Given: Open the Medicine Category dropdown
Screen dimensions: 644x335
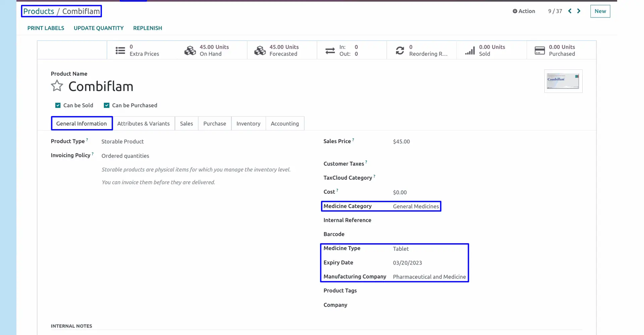Looking at the screenshot, I should click(416, 206).
